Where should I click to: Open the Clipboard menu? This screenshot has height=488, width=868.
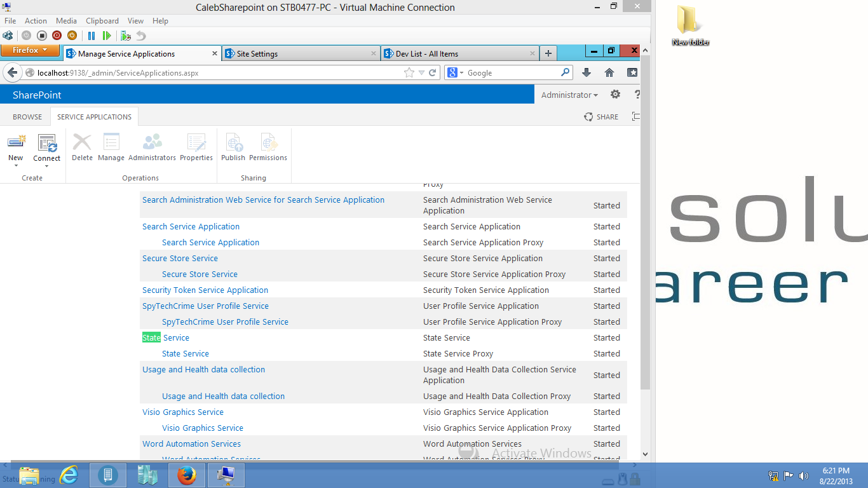pos(102,21)
